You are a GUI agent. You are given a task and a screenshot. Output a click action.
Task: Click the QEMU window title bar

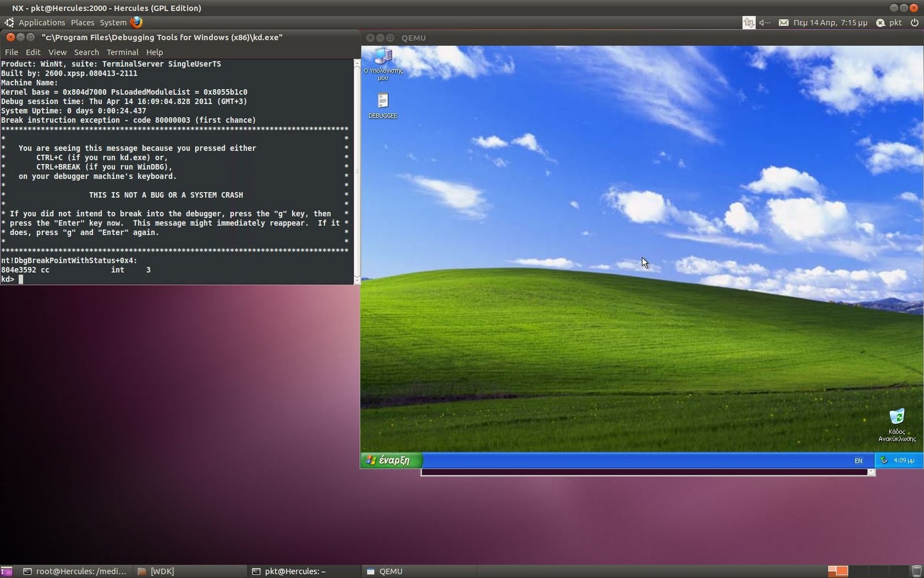641,38
